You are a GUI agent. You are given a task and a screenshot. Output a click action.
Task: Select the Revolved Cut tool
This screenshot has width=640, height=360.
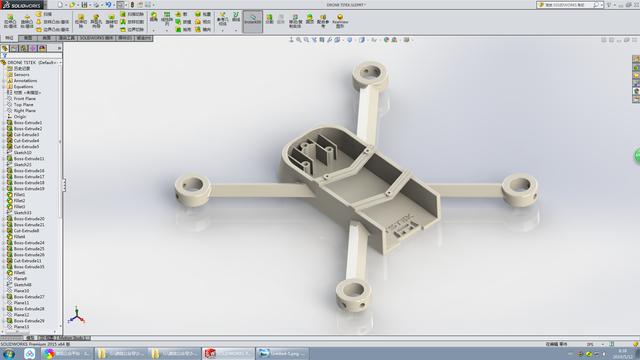(x=111, y=21)
